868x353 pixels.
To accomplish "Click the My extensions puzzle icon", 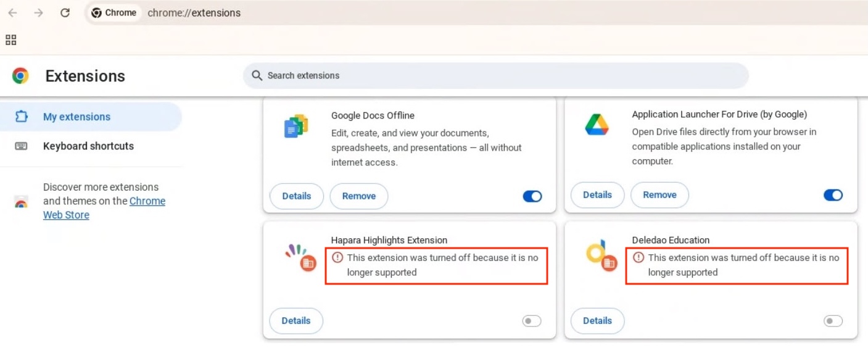I will pyautogui.click(x=22, y=117).
